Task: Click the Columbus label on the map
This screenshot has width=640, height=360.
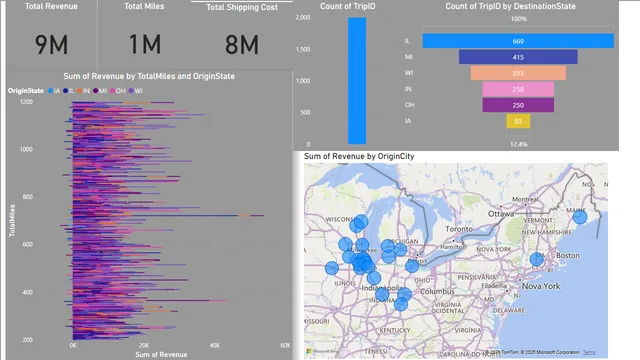Action: click(437, 291)
